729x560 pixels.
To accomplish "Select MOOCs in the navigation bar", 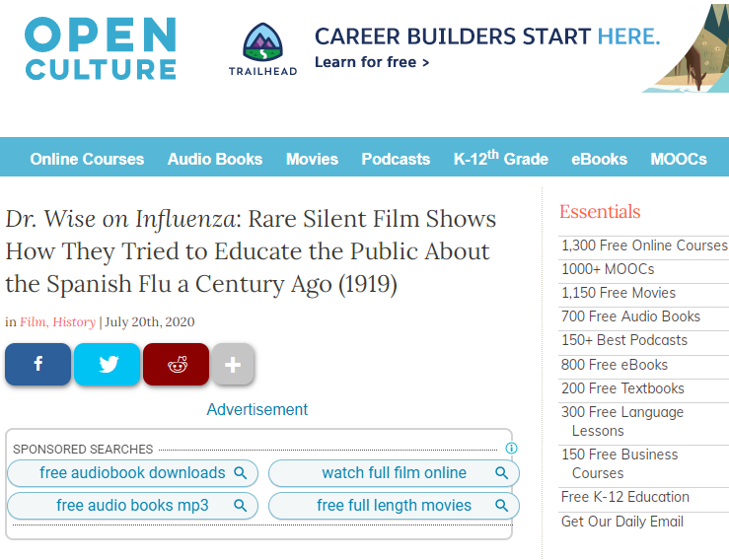I will pos(679,159).
